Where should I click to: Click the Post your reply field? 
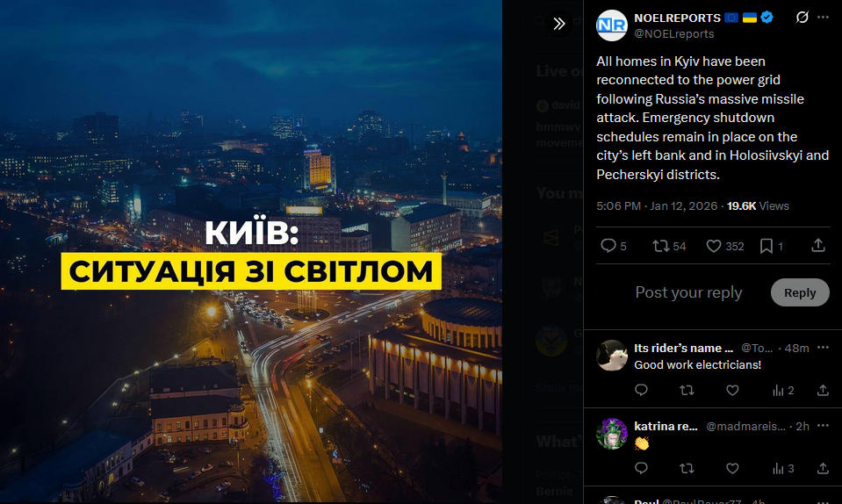(688, 292)
